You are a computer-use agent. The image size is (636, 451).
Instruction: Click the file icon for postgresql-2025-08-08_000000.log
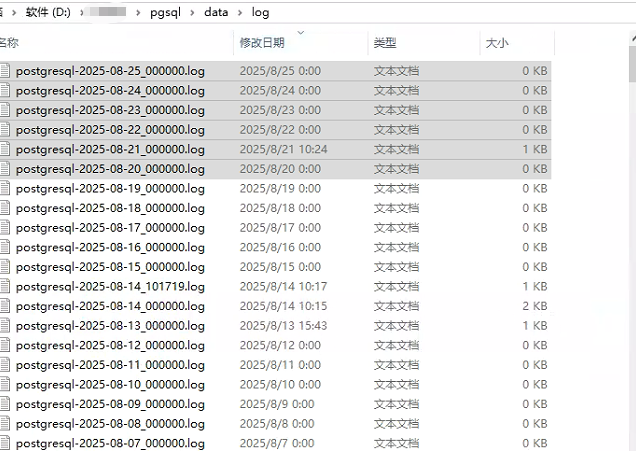point(4,423)
